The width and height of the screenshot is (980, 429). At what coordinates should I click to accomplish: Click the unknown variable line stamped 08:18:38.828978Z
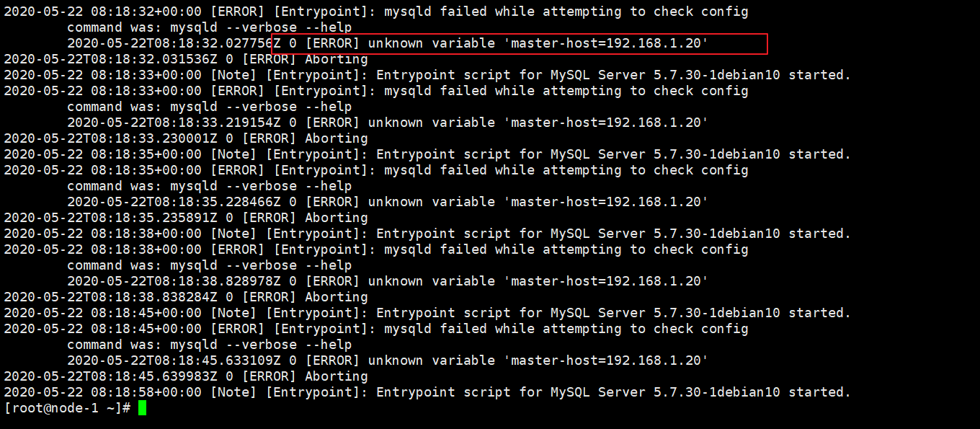388,281
